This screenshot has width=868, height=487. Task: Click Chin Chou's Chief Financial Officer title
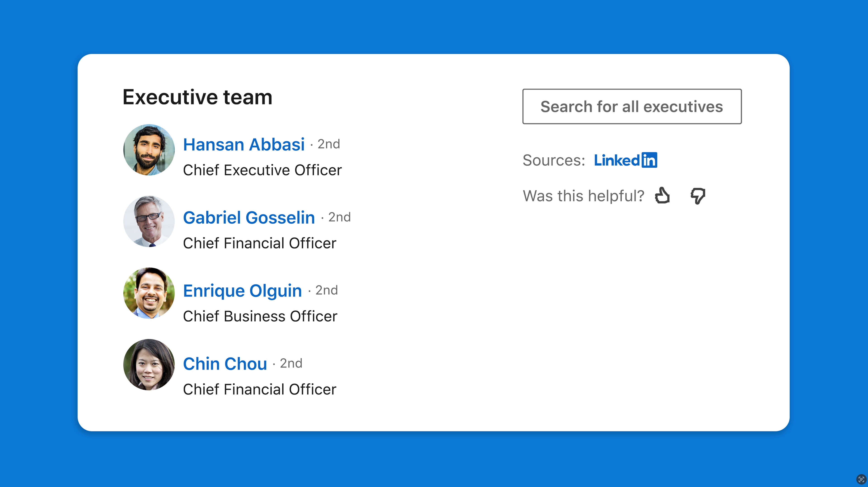pyautogui.click(x=259, y=389)
